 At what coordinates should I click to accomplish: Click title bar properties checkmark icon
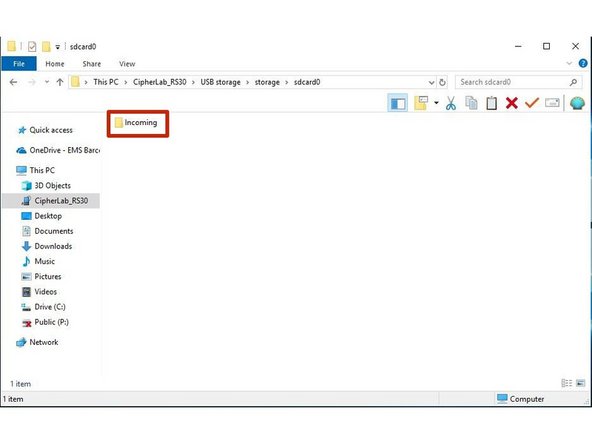pyautogui.click(x=32, y=46)
